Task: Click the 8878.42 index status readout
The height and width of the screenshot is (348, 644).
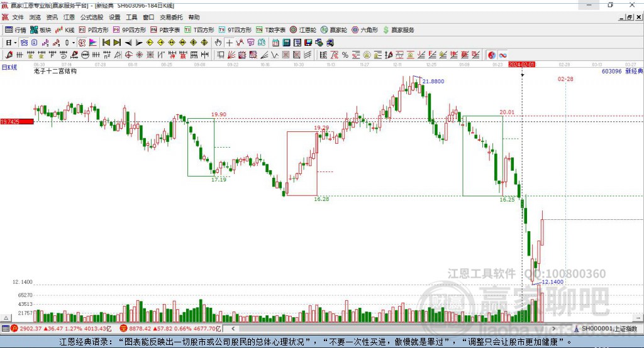Action: coord(140,329)
